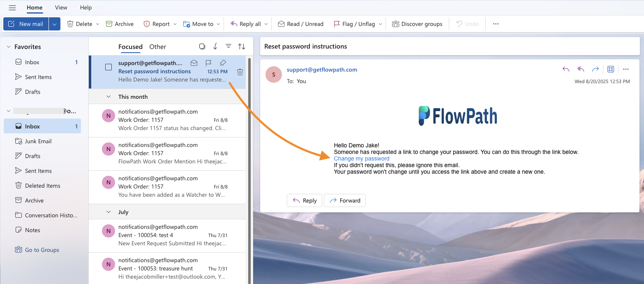Open Discover groups

pyautogui.click(x=417, y=24)
